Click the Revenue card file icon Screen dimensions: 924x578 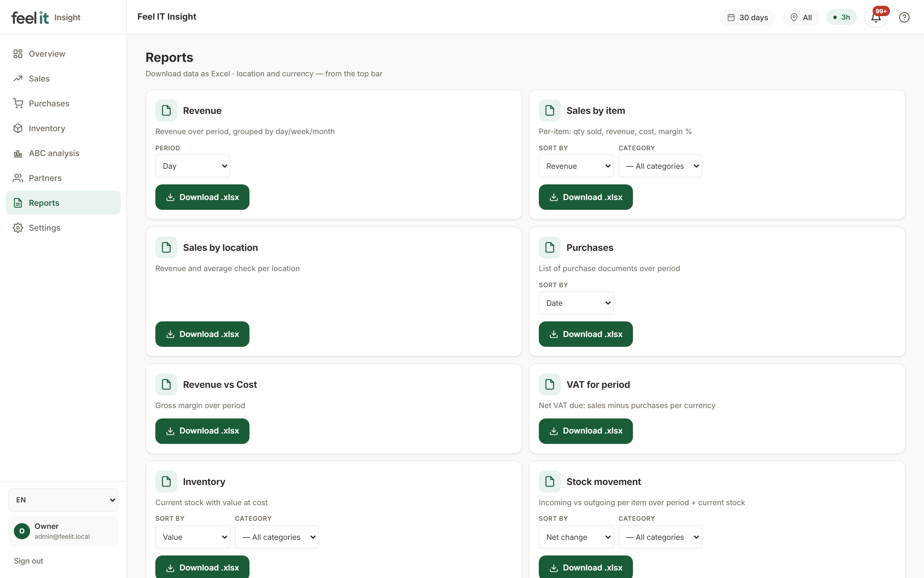[x=166, y=110]
